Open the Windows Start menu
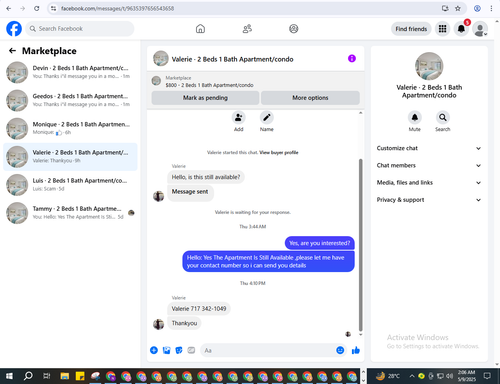The height and width of the screenshot is (384, 500). (x=9, y=376)
